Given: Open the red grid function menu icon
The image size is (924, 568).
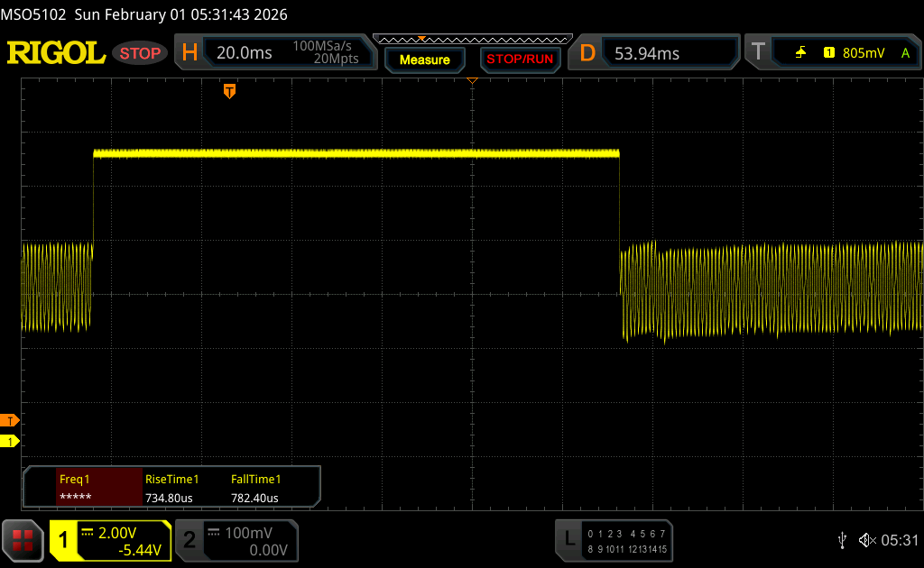Looking at the screenshot, I should coord(23,540).
